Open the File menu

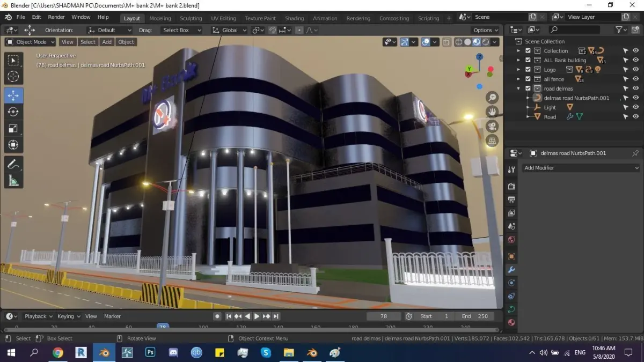point(21,17)
